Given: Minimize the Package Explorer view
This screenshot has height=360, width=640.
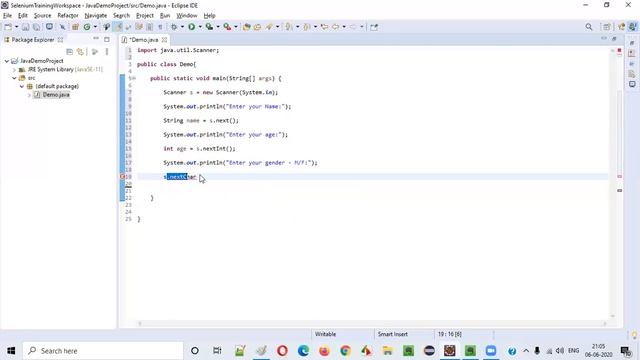Looking at the screenshot, I should tap(96, 39).
